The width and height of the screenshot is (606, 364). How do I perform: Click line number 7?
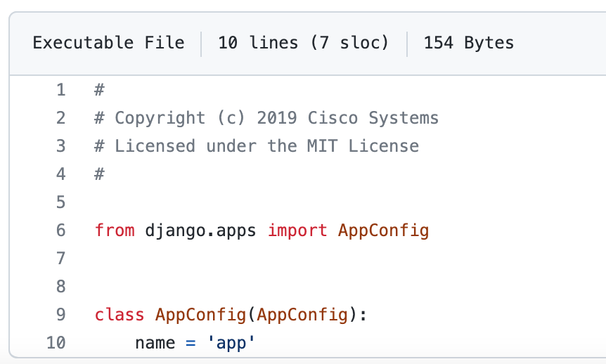tap(60, 259)
